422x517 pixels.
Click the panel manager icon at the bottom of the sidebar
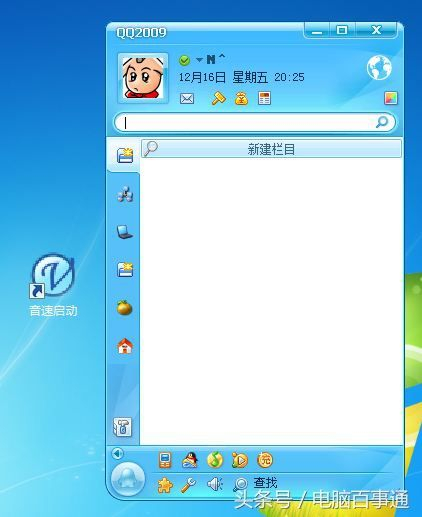coord(123,427)
